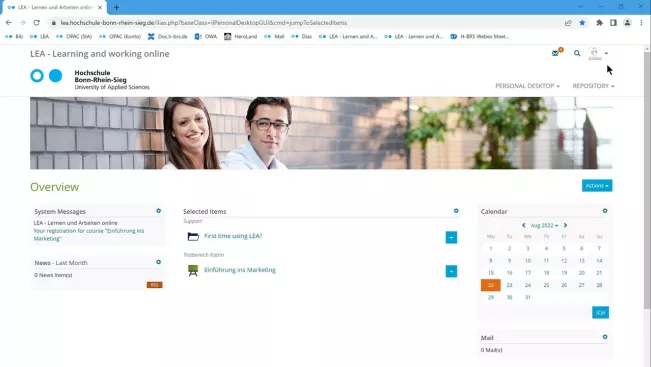651x367 pixels.
Task: Click the iCal export button
Action: [x=600, y=313]
